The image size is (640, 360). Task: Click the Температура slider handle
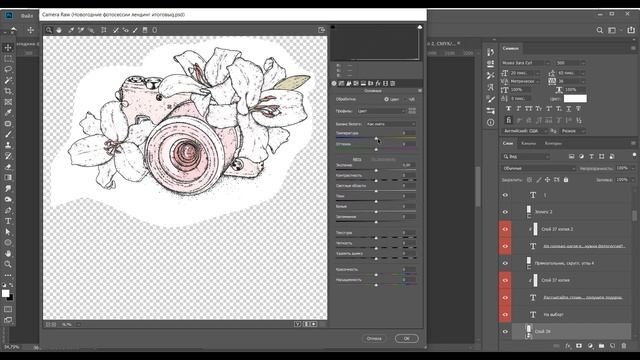[x=376, y=139]
